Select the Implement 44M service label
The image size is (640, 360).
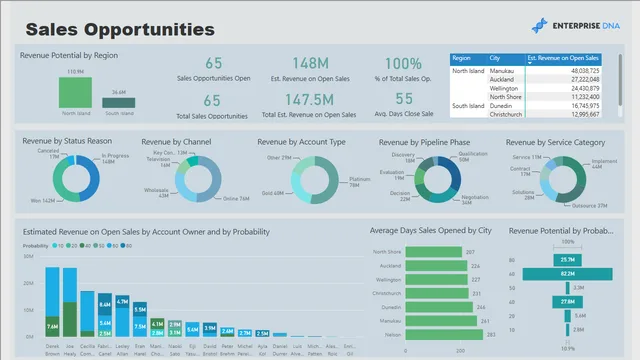tap(604, 164)
